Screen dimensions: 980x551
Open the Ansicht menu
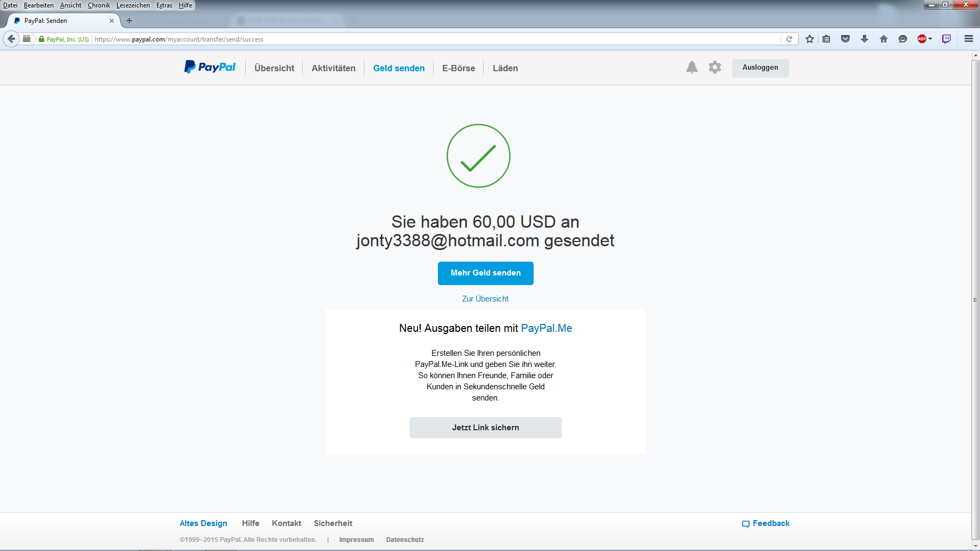tap(71, 5)
